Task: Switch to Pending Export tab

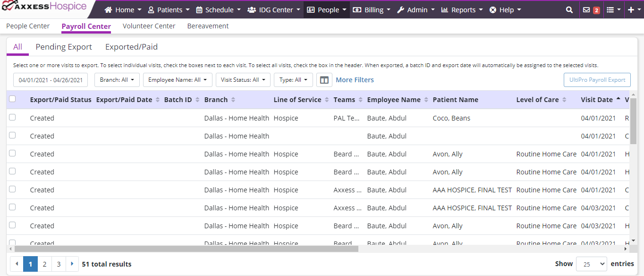Action: (64, 47)
